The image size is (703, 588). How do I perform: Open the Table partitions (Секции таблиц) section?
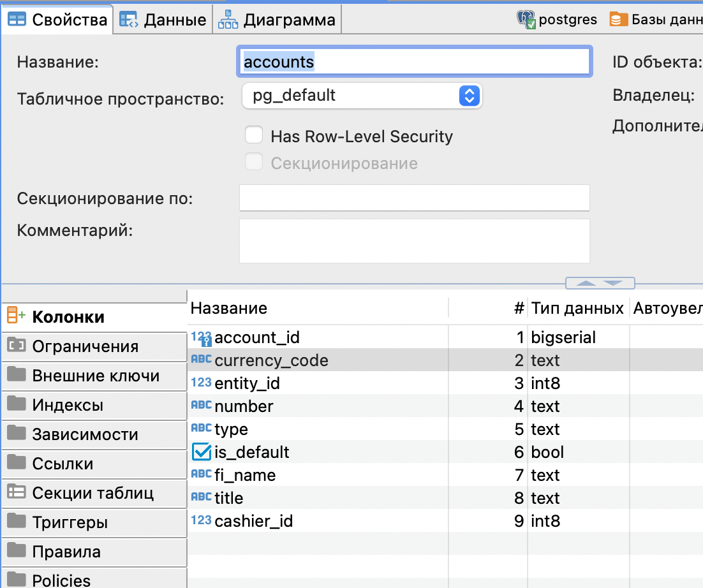tap(93, 493)
